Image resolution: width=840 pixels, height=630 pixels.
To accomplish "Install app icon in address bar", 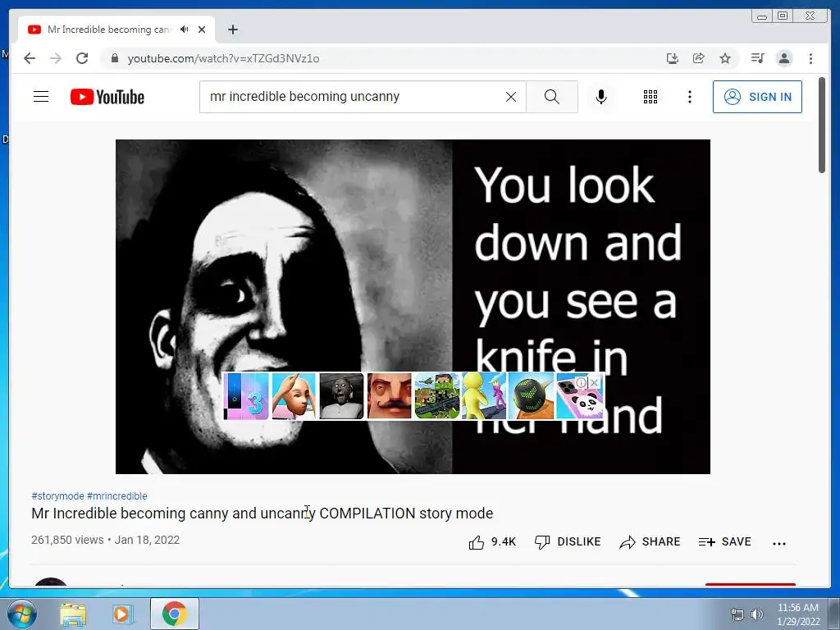I will click(x=673, y=58).
